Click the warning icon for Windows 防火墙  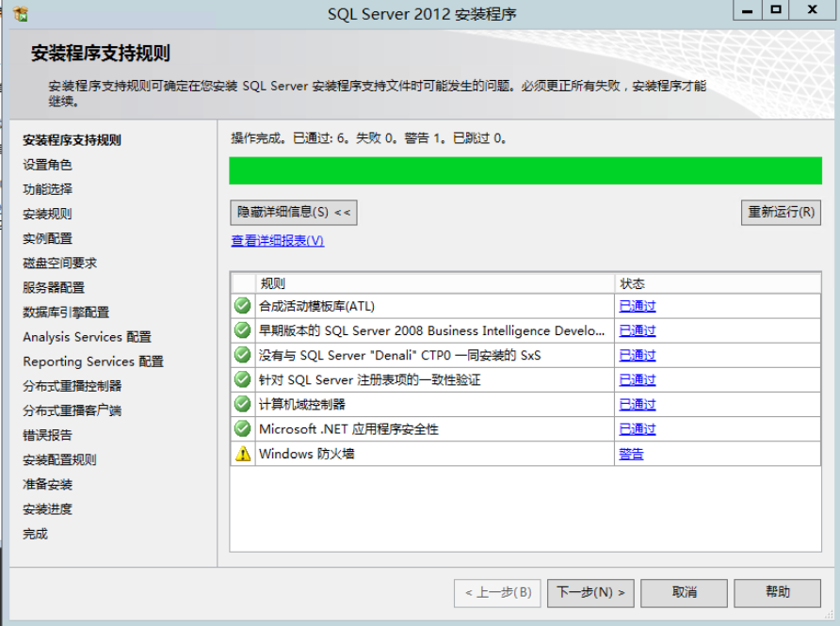click(243, 454)
